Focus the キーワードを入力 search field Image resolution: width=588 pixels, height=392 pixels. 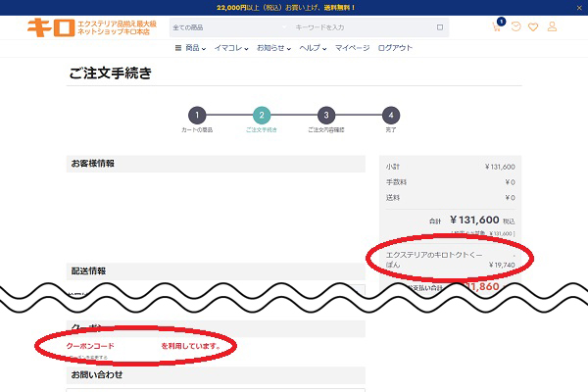[x=363, y=27]
